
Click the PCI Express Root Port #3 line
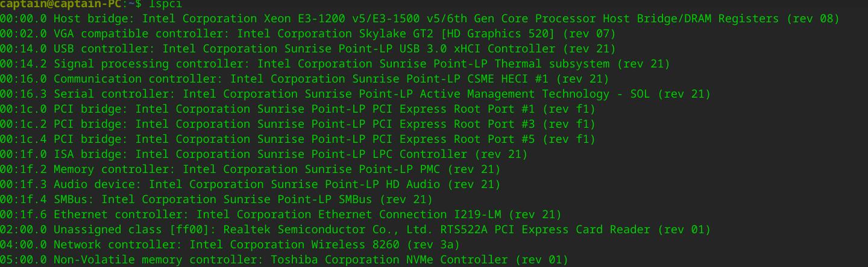[297, 124]
